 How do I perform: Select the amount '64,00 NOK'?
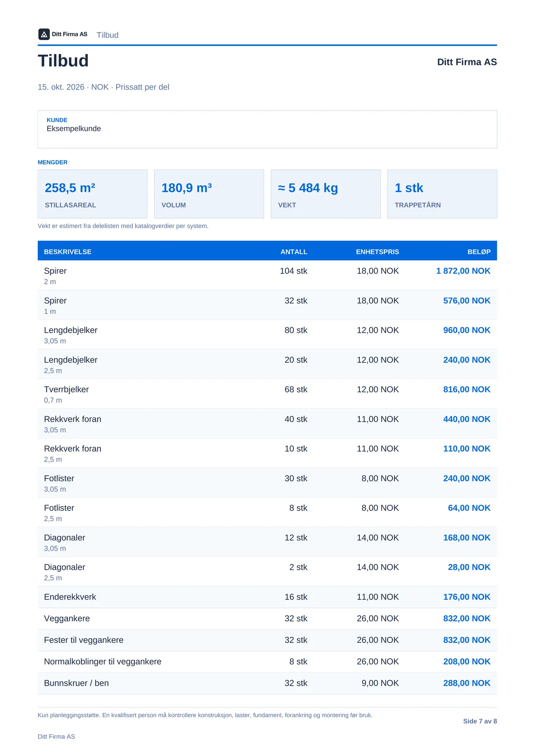pos(469,508)
